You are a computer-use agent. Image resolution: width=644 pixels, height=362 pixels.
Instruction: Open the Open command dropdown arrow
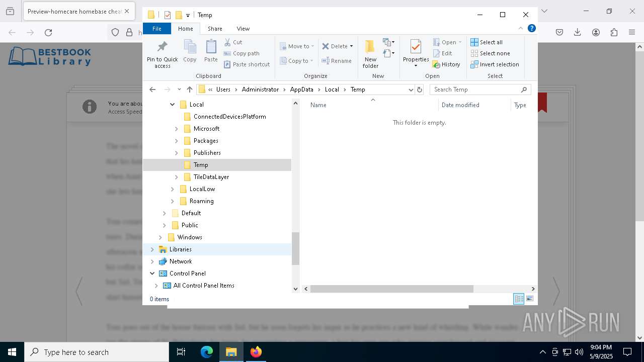(460, 42)
